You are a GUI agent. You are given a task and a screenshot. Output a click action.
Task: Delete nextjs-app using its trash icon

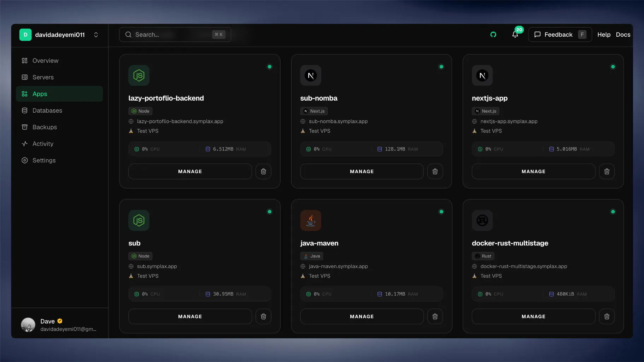[x=607, y=171]
